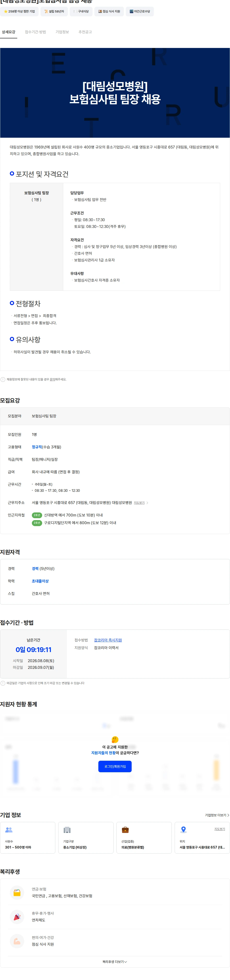The width and height of the screenshot is (230, 980).
Task: Click the 지원자들의 현황 blue text
Action: [103, 753]
